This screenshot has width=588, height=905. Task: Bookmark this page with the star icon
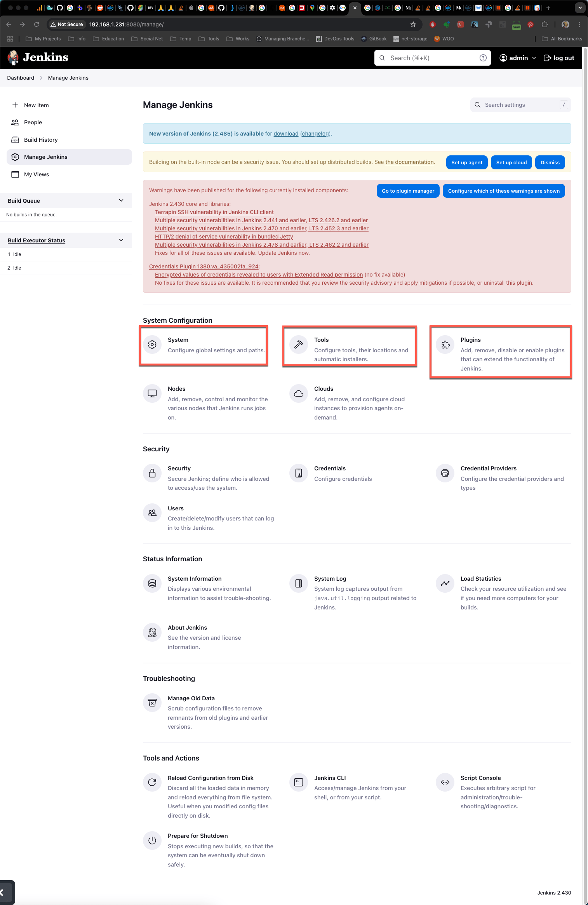(413, 24)
